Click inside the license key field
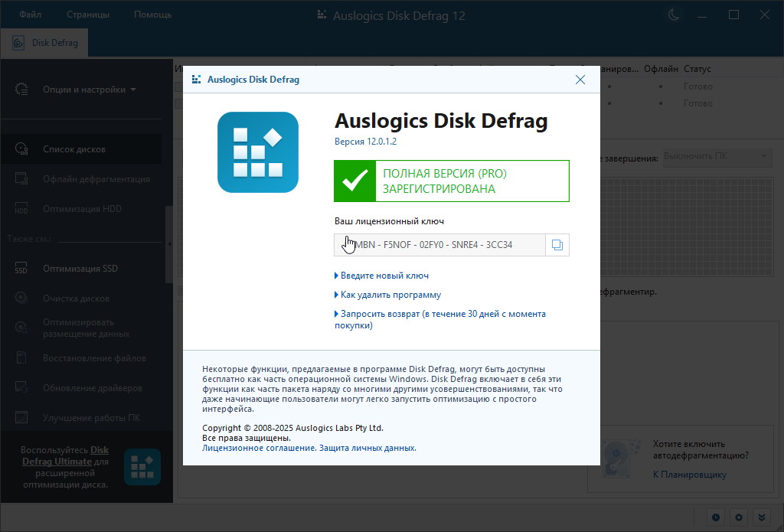 (x=440, y=245)
